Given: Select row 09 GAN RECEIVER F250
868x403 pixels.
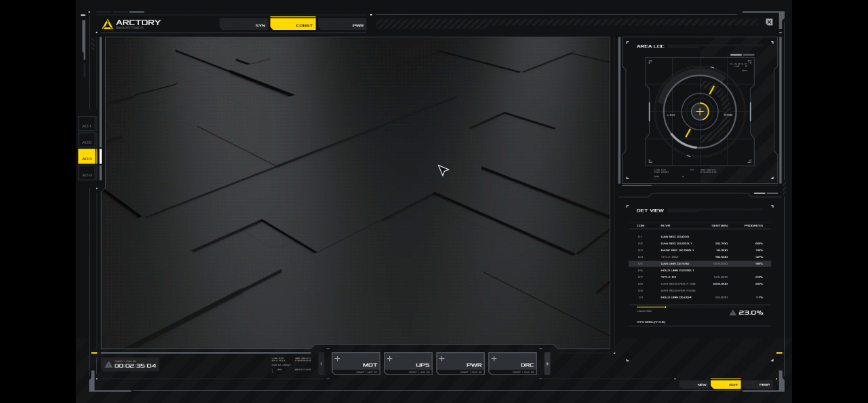Looking at the screenshot, I should [700, 290].
